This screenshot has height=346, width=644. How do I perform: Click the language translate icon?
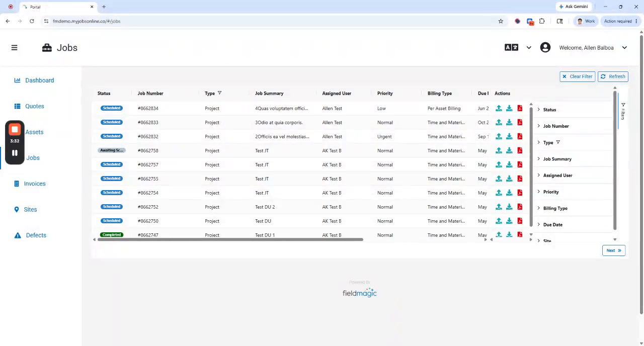click(x=511, y=48)
